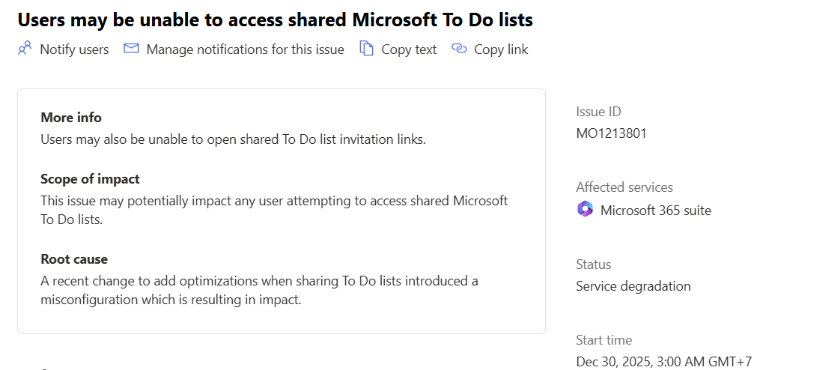Click the Microsoft 365 suite service name

pyautogui.click(x=656, y=210)
